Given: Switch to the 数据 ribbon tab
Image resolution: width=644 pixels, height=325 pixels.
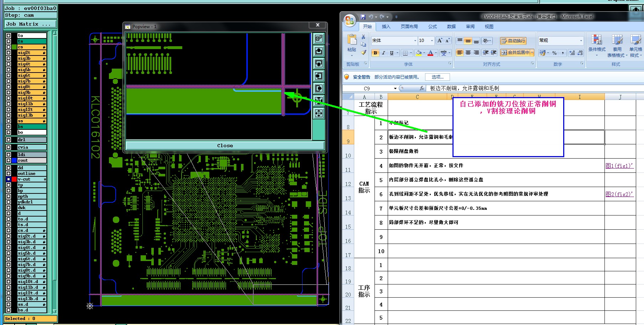Looking at the screenshot, I should (x=451, y=27).
